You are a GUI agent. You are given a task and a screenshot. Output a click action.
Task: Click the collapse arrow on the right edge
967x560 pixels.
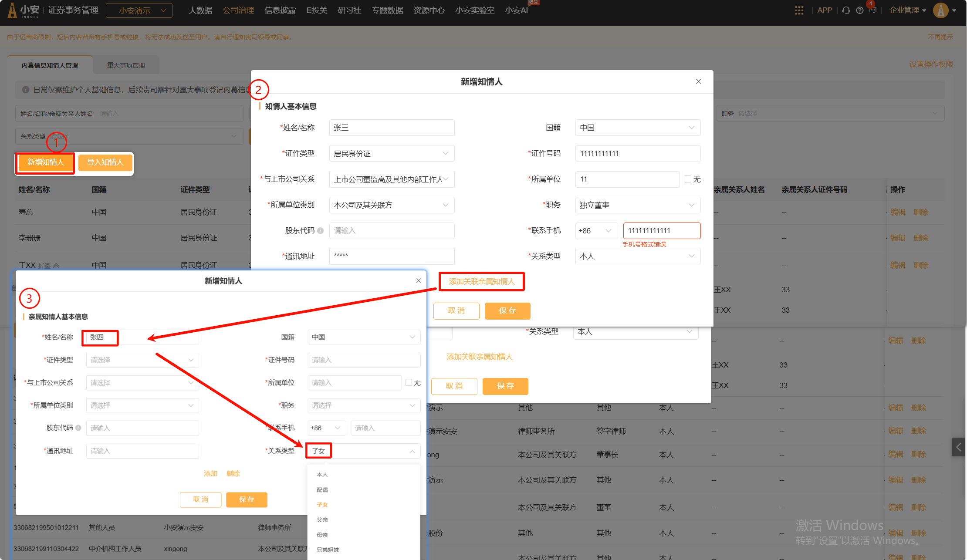tap(958, 447)
